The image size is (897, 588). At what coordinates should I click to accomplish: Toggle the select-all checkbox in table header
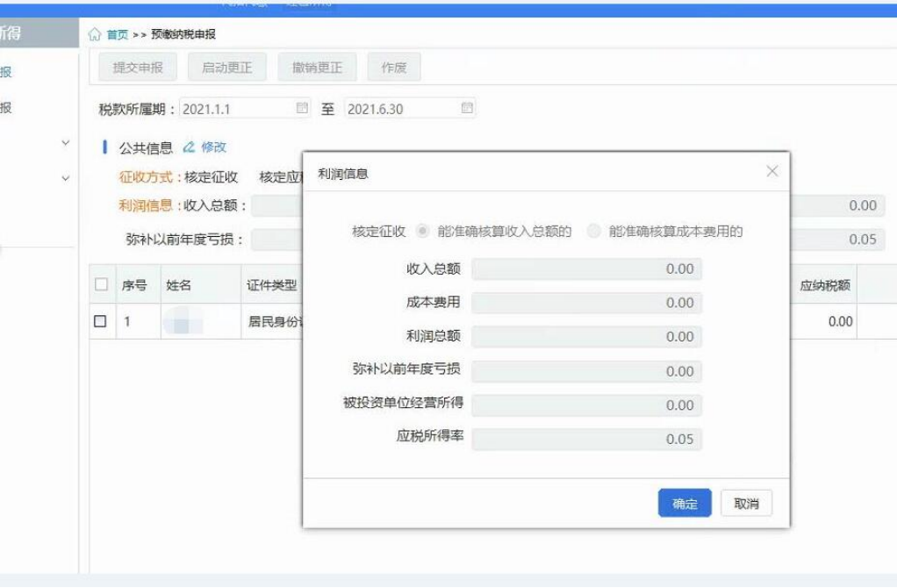(103, 283)
